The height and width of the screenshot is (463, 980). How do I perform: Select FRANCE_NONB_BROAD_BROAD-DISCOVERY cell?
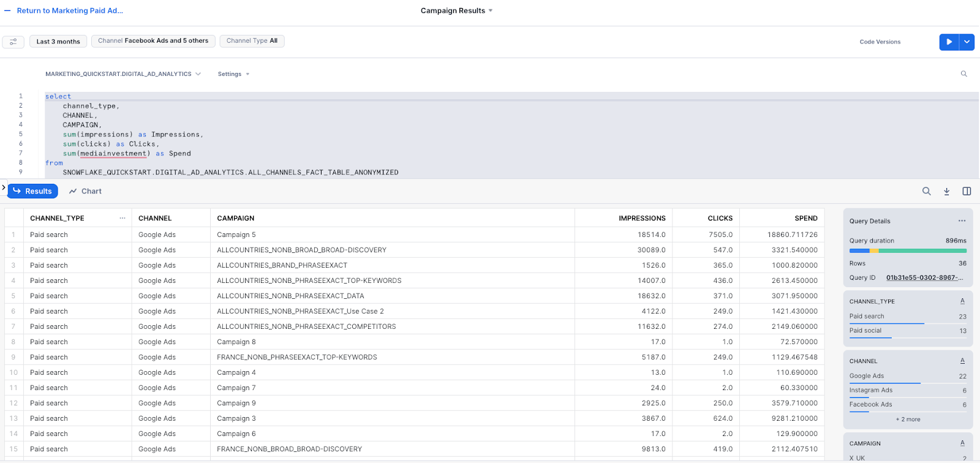pos(392,449)
